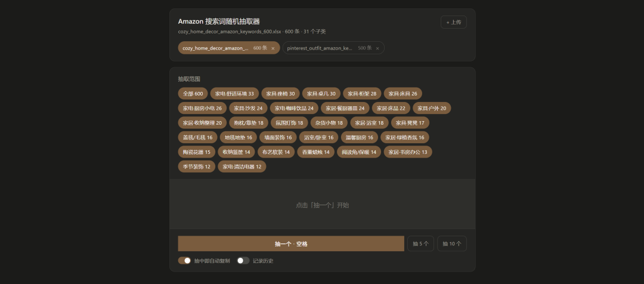Toggle the 季节装饰 12 chip
Viewport: 644px width, 284px height.
[x=197, y=166]
